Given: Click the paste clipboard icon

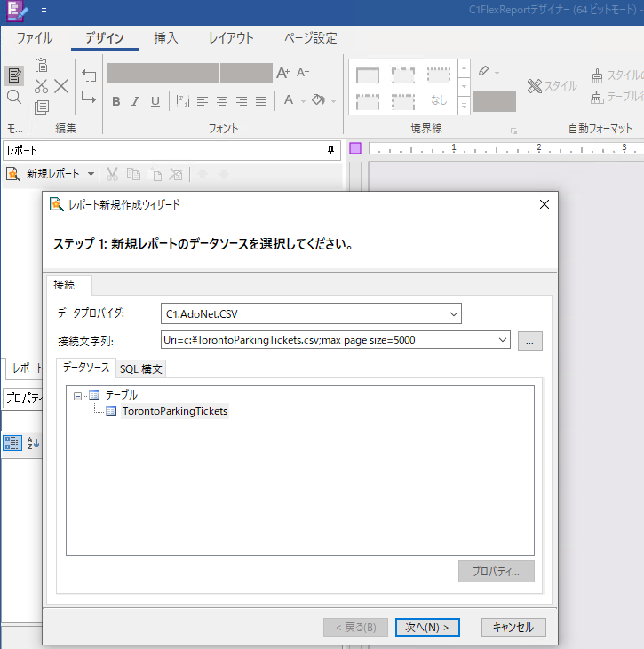Looking at the screenshot, I should (x=42, y=66).
